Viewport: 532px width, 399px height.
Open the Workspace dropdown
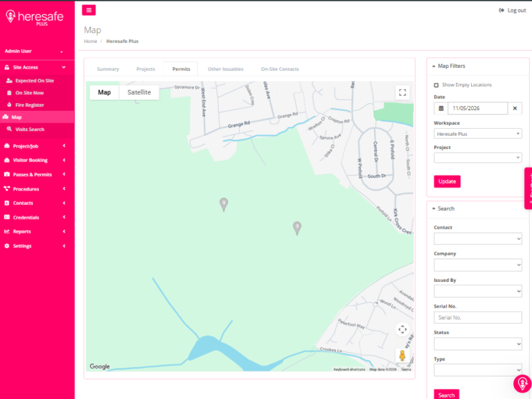click(478, 134)
